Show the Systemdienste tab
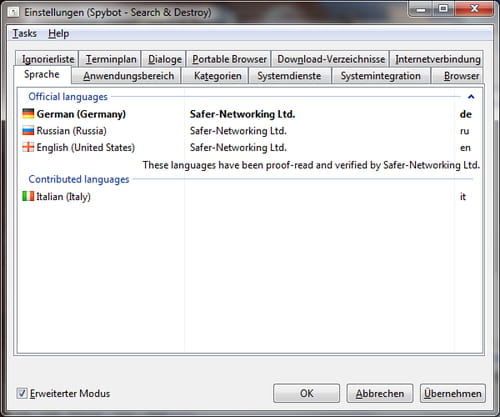This screenshot has width=500, height=417. (x=289, y=76)
